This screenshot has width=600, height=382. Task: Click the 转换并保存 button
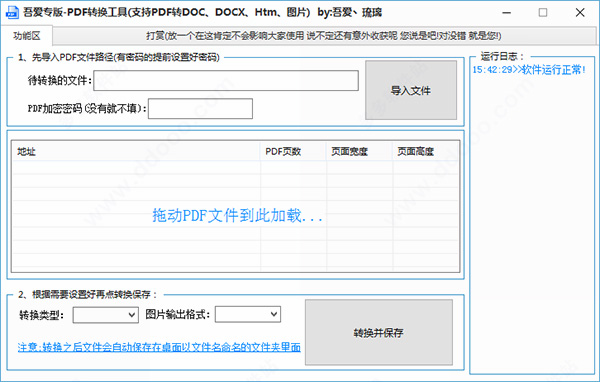(378, 332)
